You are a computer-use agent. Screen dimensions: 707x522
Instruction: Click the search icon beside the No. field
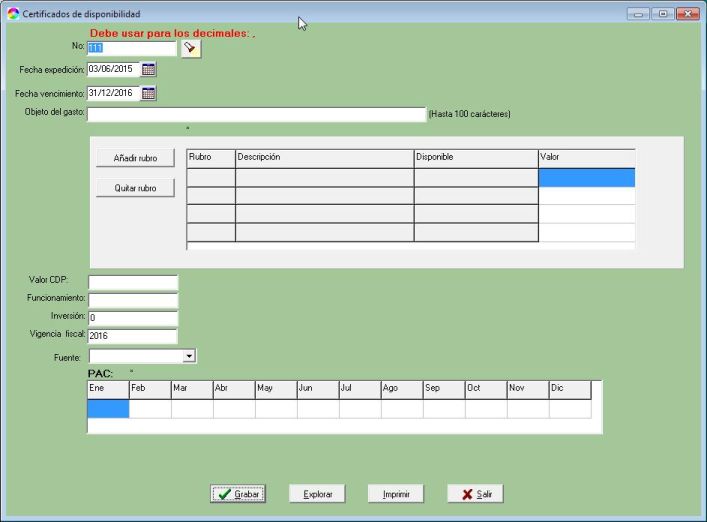192,48
